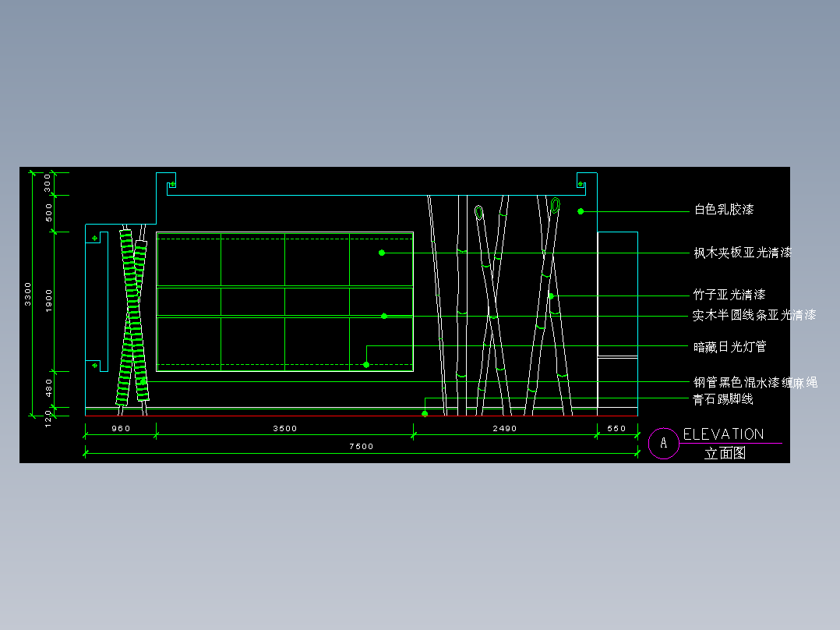Image resolution: width=840 pixels, height=630 pixels.
Task: Select the circled A elevation marker
Action: [664, 444]
